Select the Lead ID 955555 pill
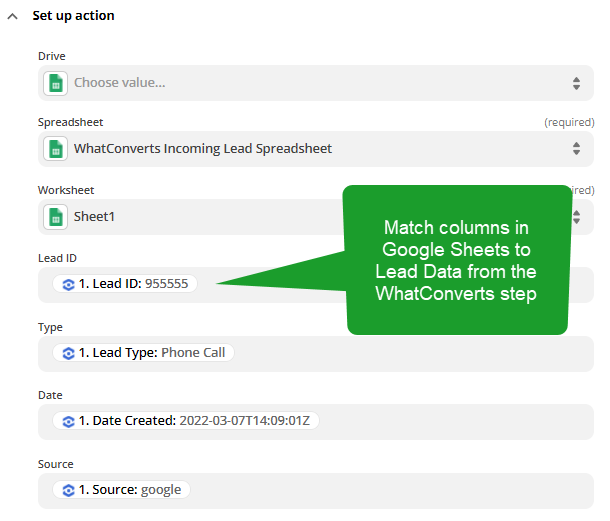 click(125, 284)
